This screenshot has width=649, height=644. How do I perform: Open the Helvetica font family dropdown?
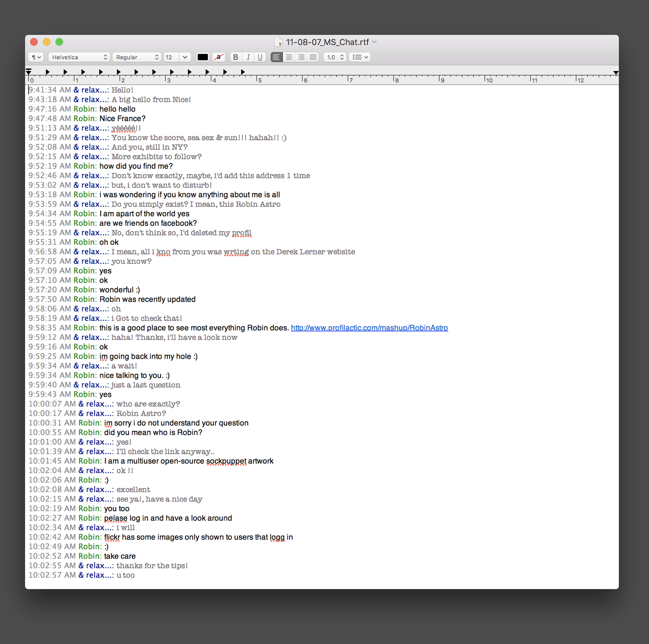coord(79,57)
